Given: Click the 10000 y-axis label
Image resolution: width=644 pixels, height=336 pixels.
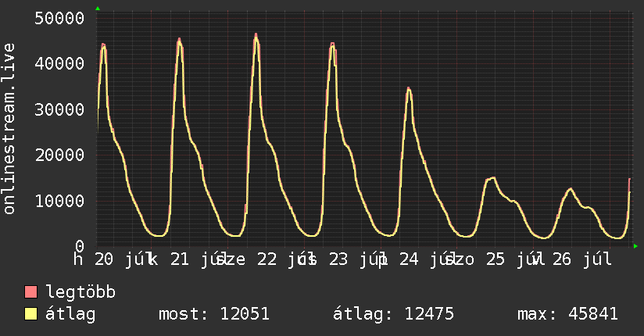Looking at the screenshot, I should click(59, 201).
